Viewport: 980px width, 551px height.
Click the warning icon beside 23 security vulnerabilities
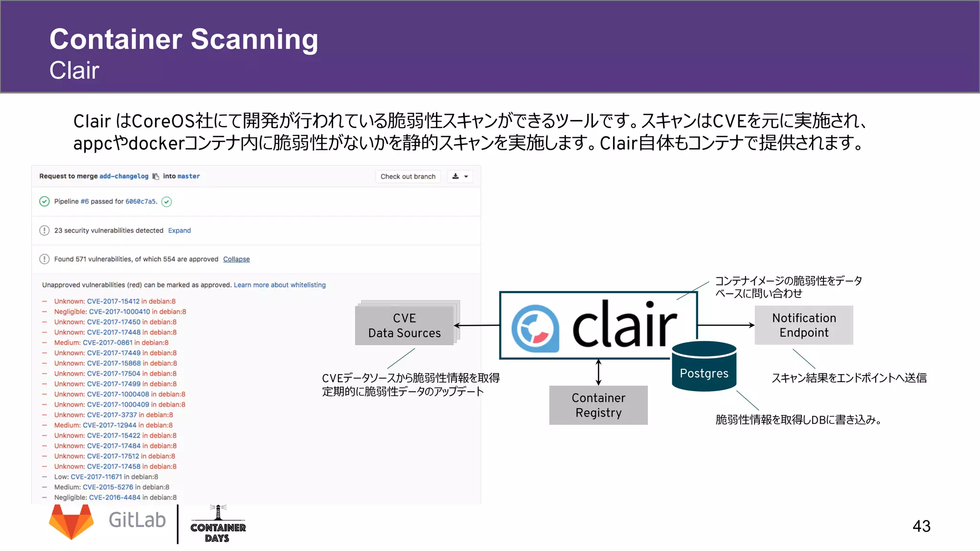[44, 231]
